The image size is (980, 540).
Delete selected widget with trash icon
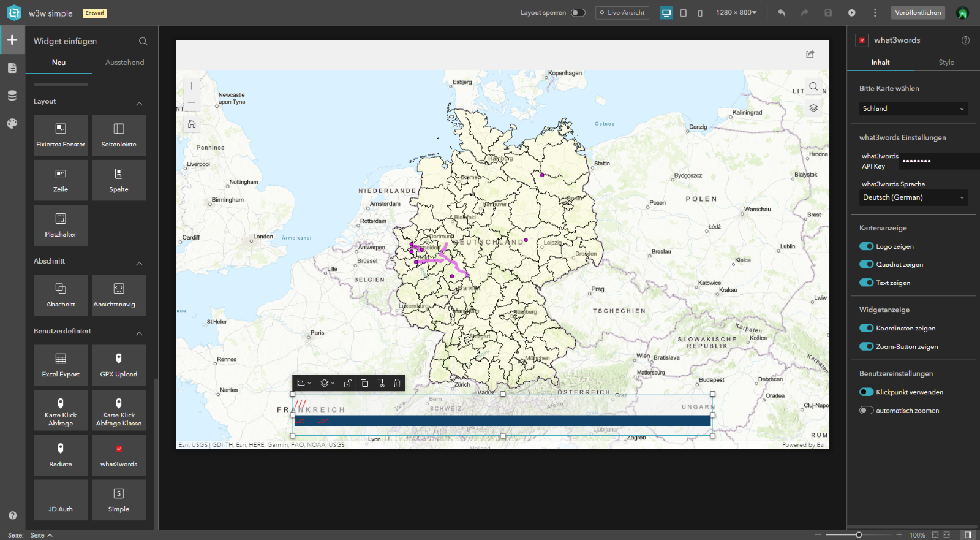pyautogui.click(x=397, y=383)
